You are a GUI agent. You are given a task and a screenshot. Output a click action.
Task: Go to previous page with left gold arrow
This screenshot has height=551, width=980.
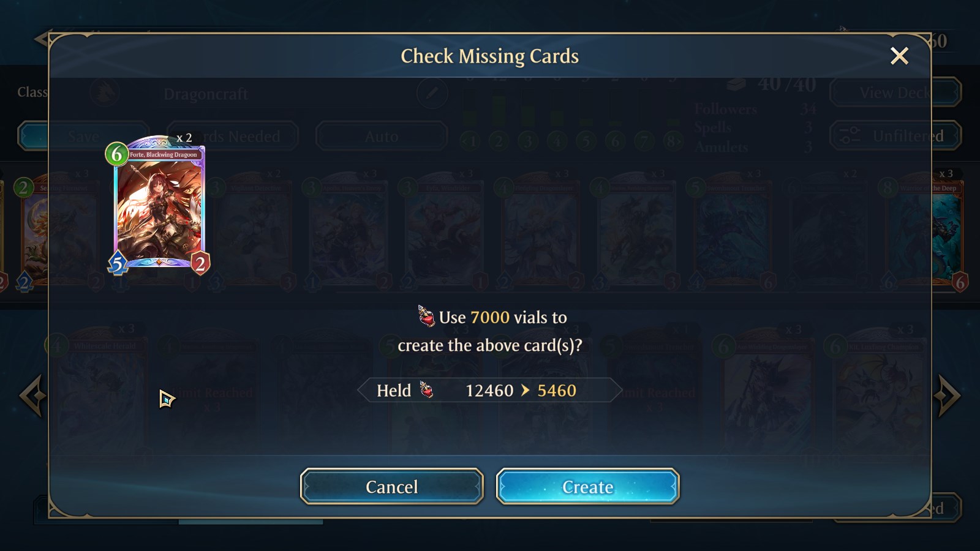coord(32,395)
